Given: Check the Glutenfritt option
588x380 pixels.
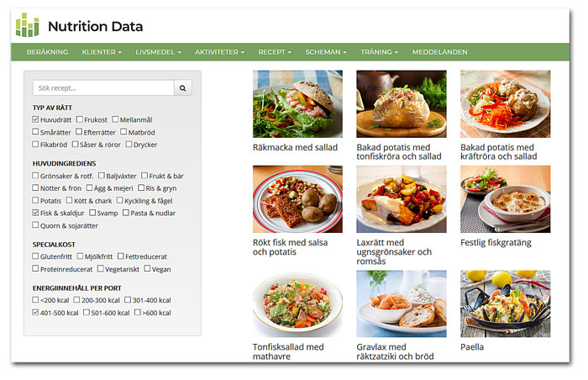Looking at the screenshot, I should pyautogui.click(x=36, y=256).
